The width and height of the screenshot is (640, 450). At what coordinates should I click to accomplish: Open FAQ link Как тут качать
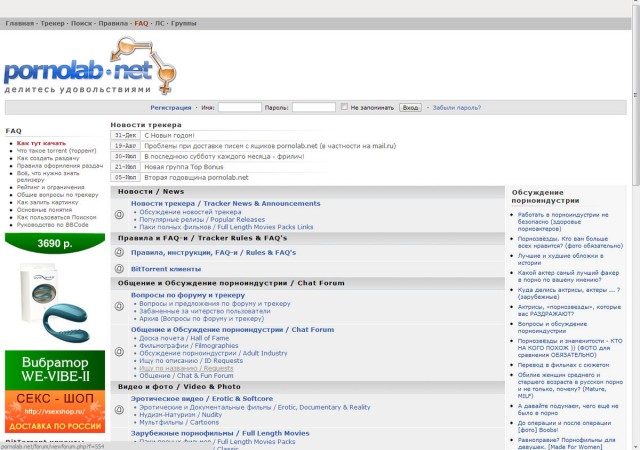(x=41, y=143)
